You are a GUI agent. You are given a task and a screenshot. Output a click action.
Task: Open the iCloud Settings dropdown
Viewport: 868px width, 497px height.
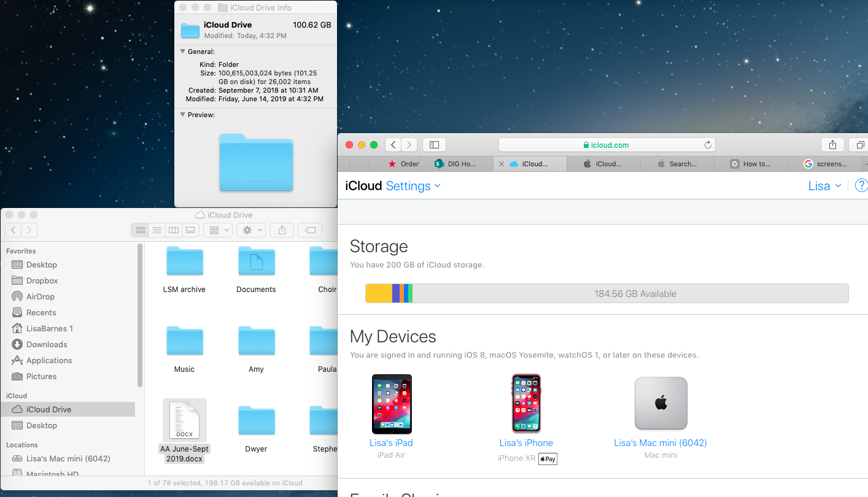click(413, 186)
